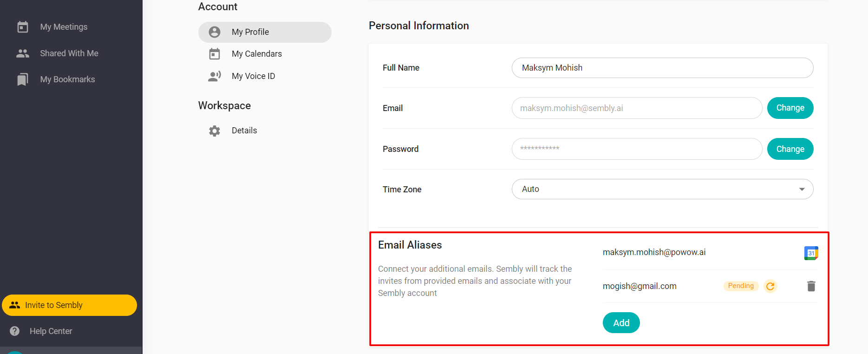Resend verification with the orange refresh icon
The image size is (868, 354).
pos(770,286)
